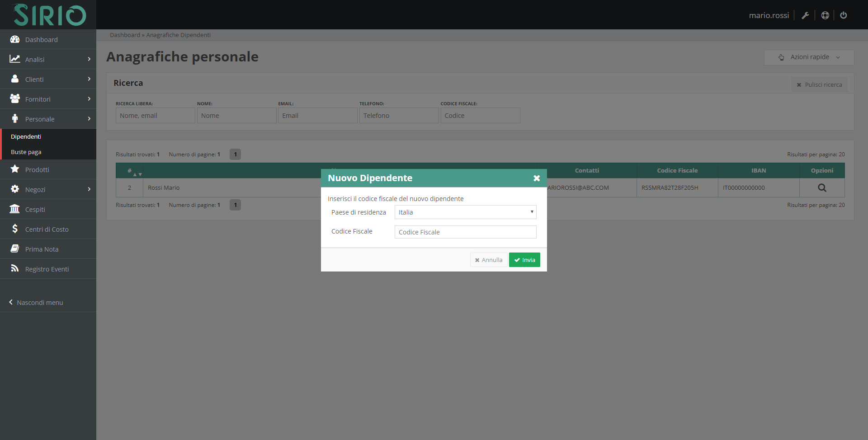Click page 1 button below the table
Image resolution: width=868 pixels, height=440 pixels.
point(235,205)
